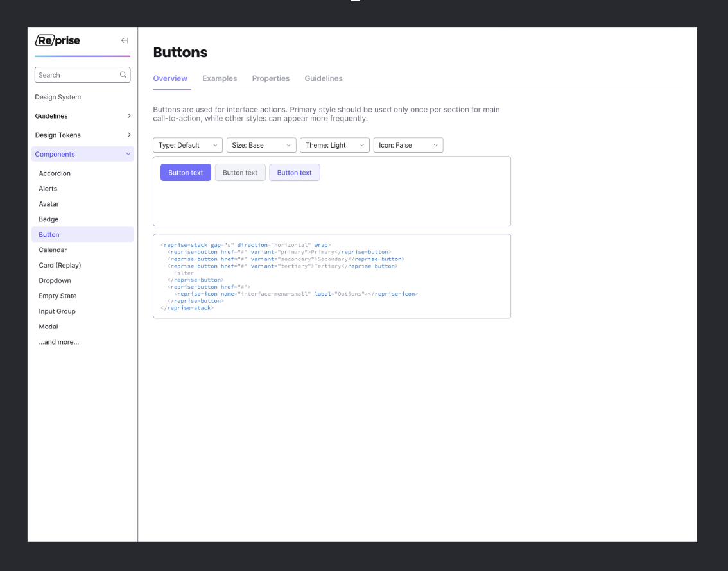The height and width of the screenshot is (571, 728).
Task: Collapse the sidebar with the arrow icon
Action: 125,40
